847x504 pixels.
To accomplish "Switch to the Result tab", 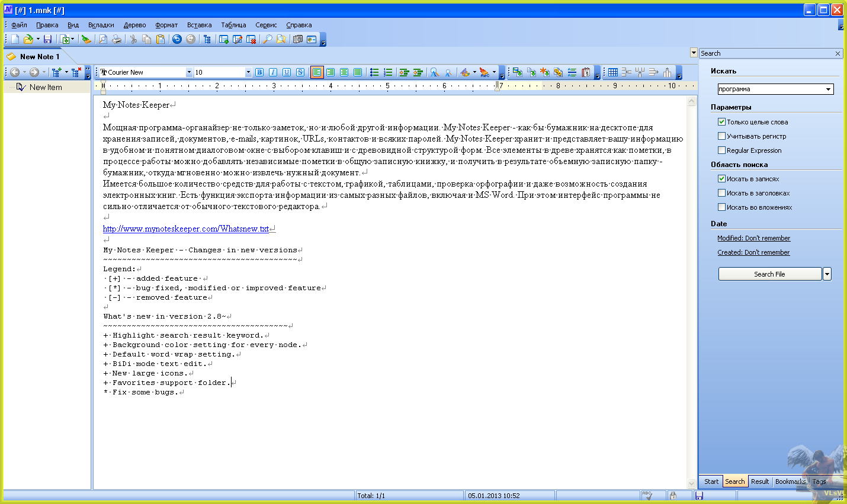I will point(760,481).
